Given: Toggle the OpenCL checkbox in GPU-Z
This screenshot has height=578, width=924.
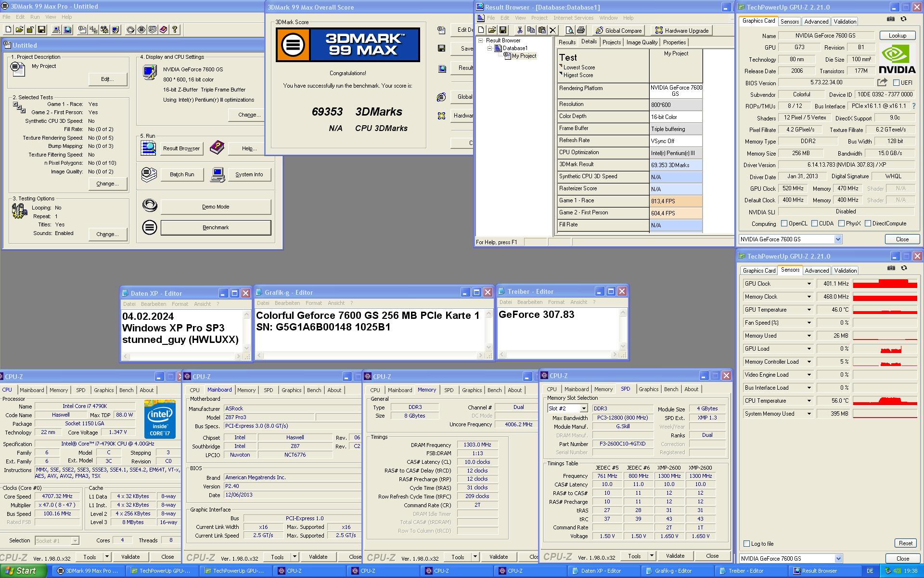Looking at the screenshot, I should (x=784, y=223).
